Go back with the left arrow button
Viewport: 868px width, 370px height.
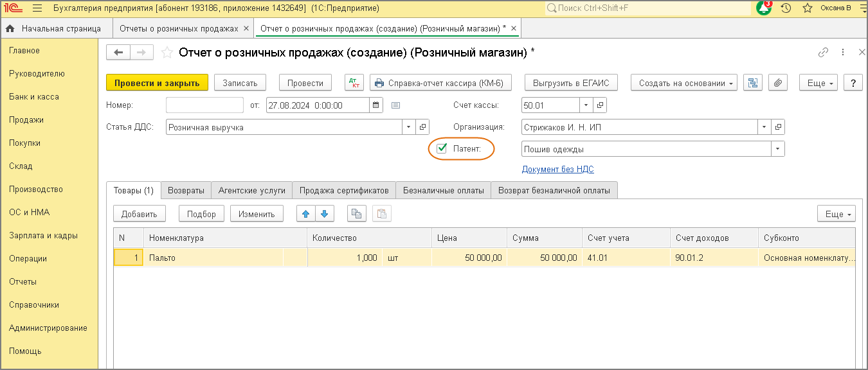tap(118, 53)
